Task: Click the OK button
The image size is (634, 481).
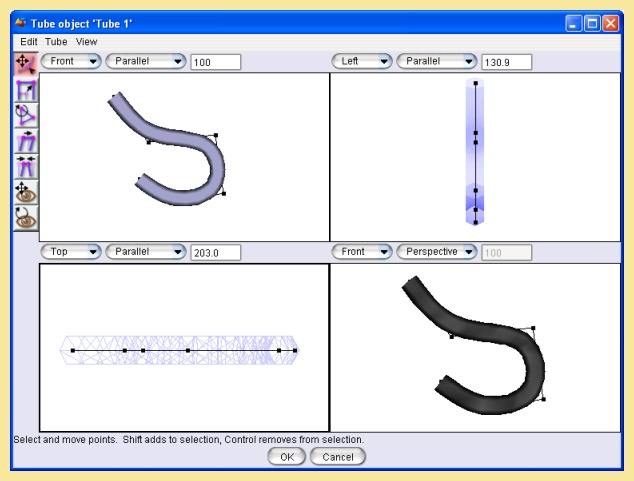Action: pyautogui.click(x=286, y=457)
